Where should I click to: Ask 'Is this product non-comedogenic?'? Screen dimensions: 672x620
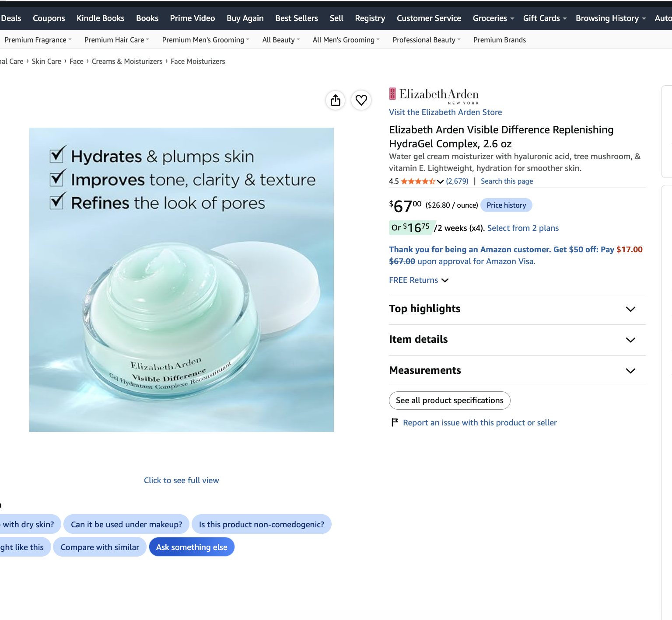pos(262,524)
